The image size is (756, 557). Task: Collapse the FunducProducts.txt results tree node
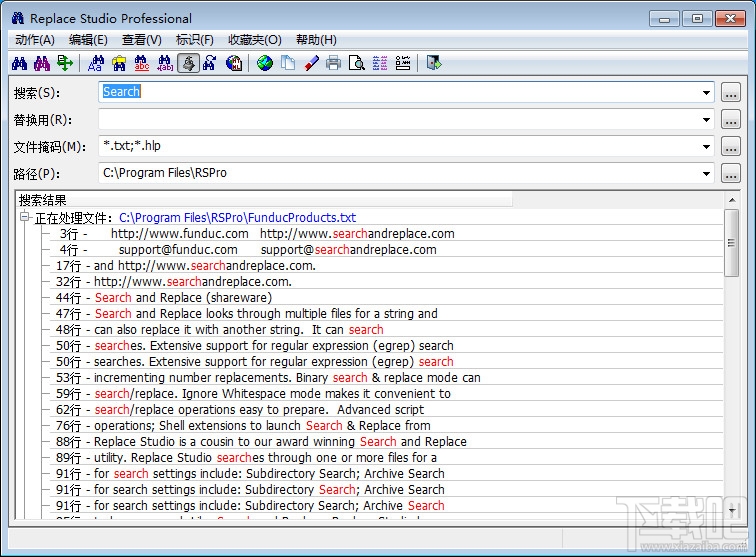pos(25,218)
